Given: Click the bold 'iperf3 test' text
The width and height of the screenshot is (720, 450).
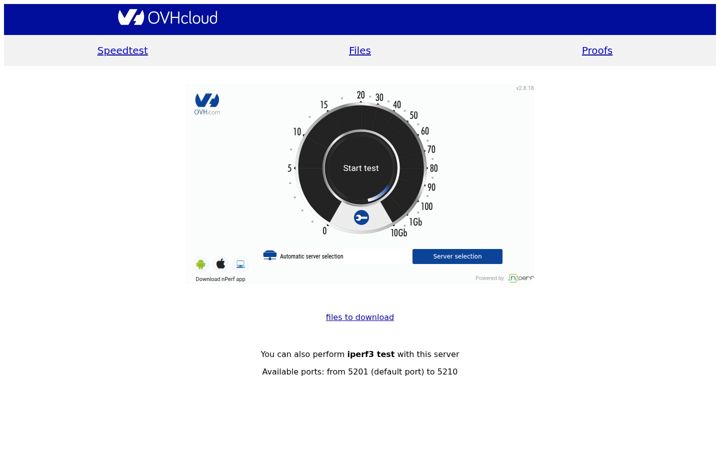Looking at the screenshot, I should click(x=371, y=354).
